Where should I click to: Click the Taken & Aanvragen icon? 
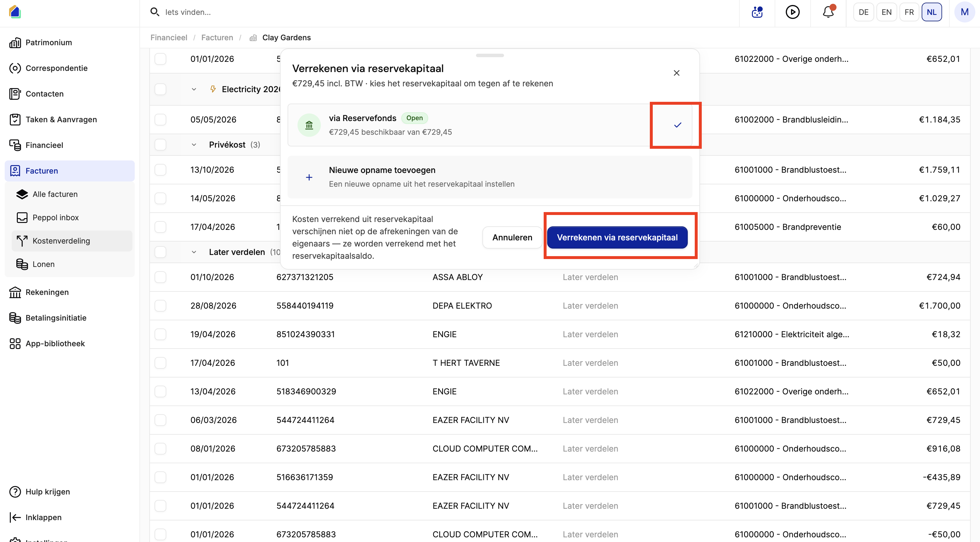click(15, 120)
